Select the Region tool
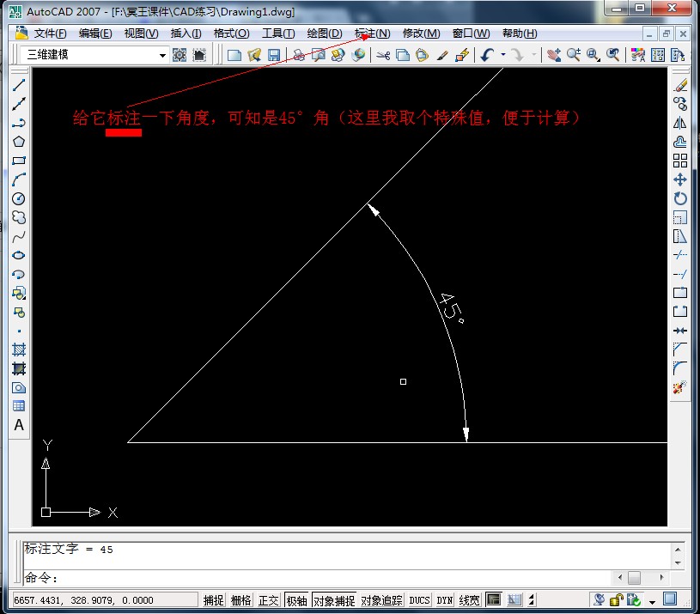Image resolution: width=700 pixels, height=614 pixels. [x=19, y=387]
